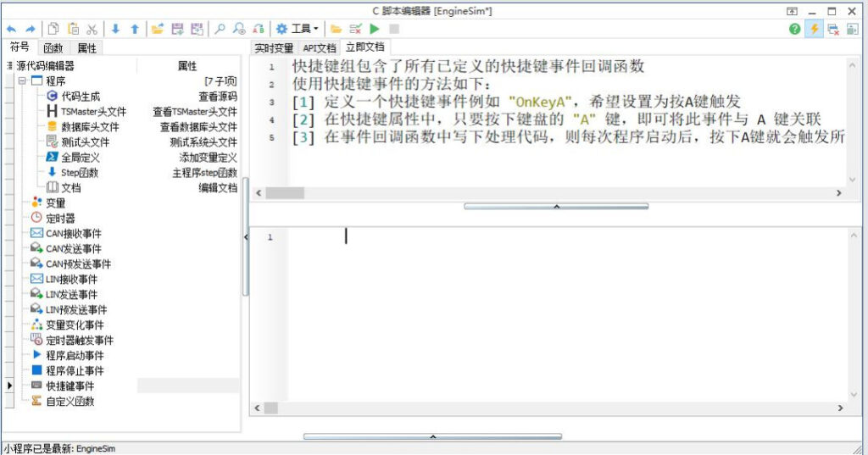
Task: Click the 添加变量定义 link
Action: click(208, 158)
